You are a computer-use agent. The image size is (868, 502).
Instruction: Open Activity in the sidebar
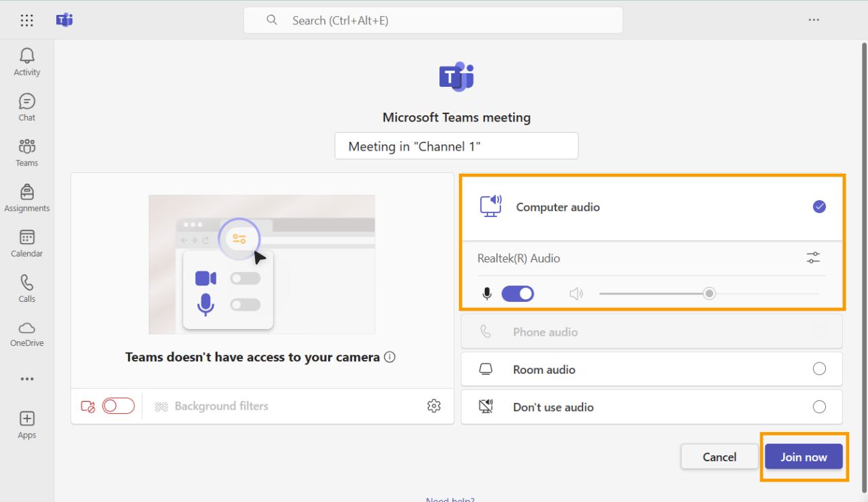27,62
